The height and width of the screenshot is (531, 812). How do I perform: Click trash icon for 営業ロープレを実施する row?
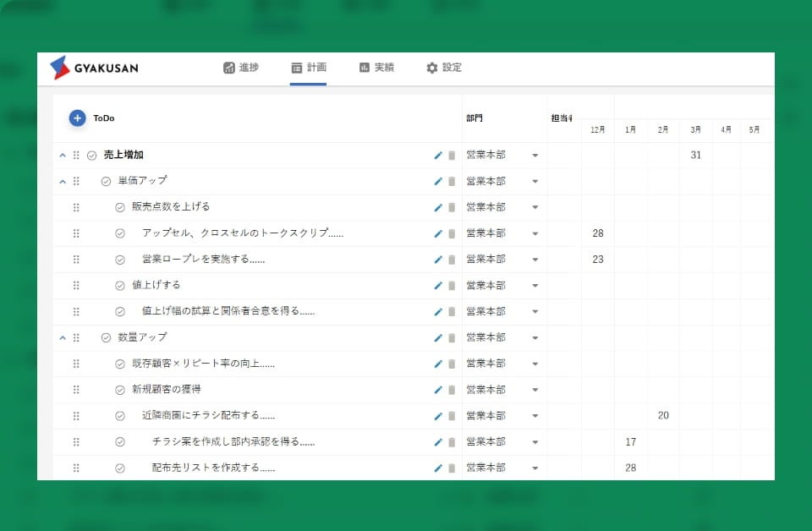(x=452, y=260)
